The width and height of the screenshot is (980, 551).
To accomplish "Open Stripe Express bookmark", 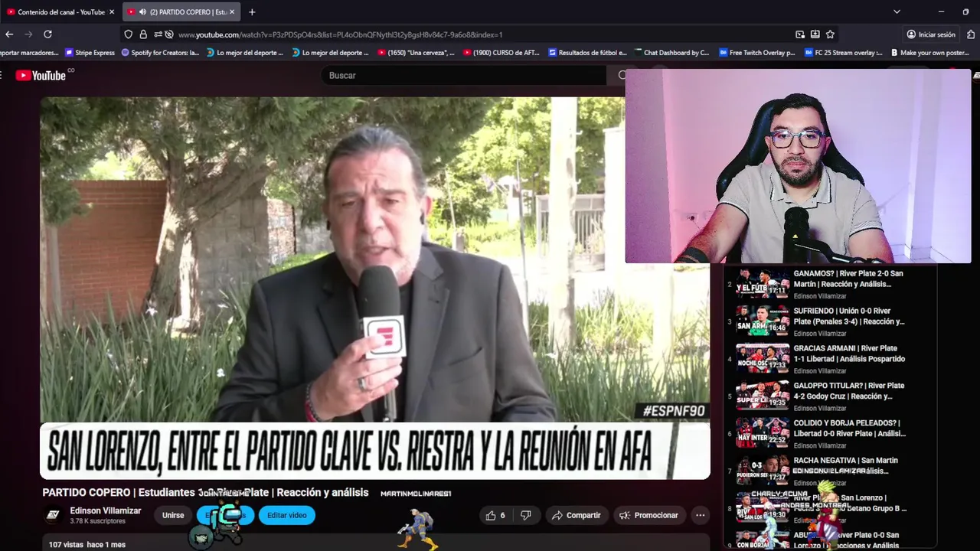I will pyautogui.click(x=90, y=53).
